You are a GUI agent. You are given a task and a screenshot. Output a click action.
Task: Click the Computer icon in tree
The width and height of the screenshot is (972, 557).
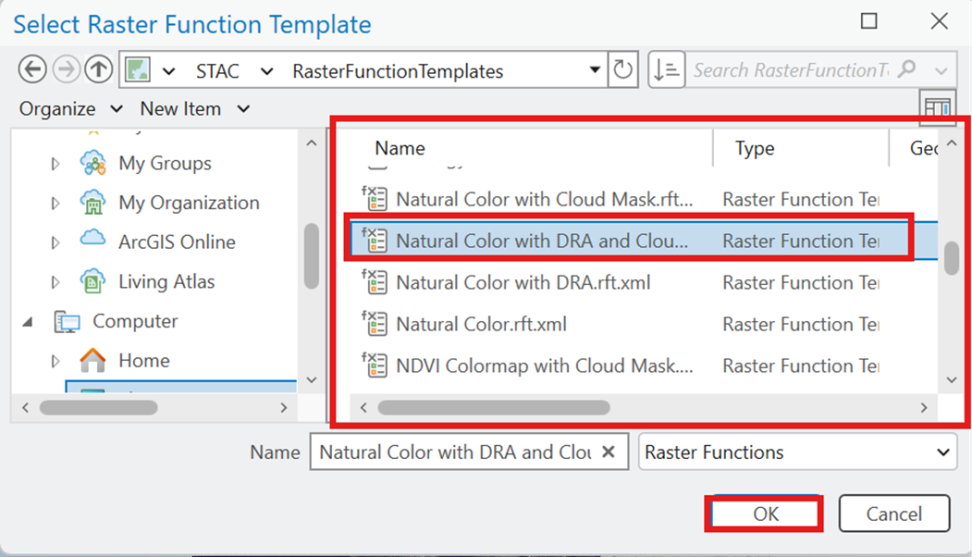67,322
